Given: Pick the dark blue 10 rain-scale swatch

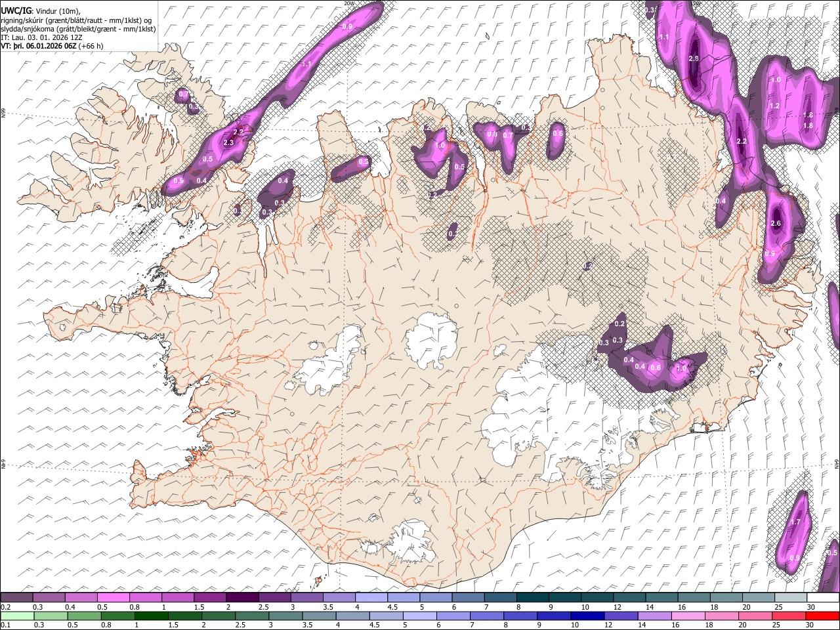Looking at the screenshot, I should tap(586, 616).
